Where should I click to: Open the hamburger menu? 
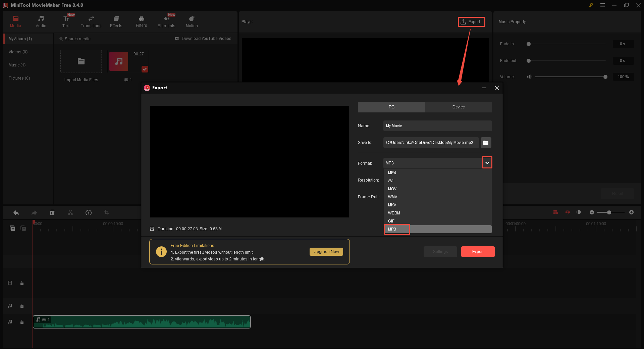tap(603, 5)
